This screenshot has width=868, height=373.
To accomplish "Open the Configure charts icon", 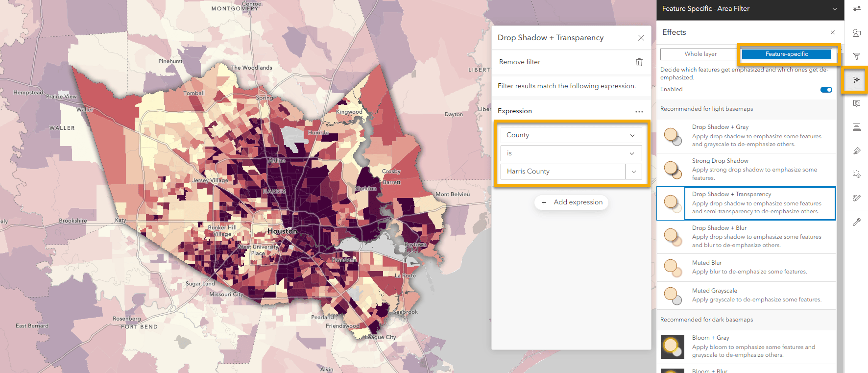I will [x=857, y=174].
